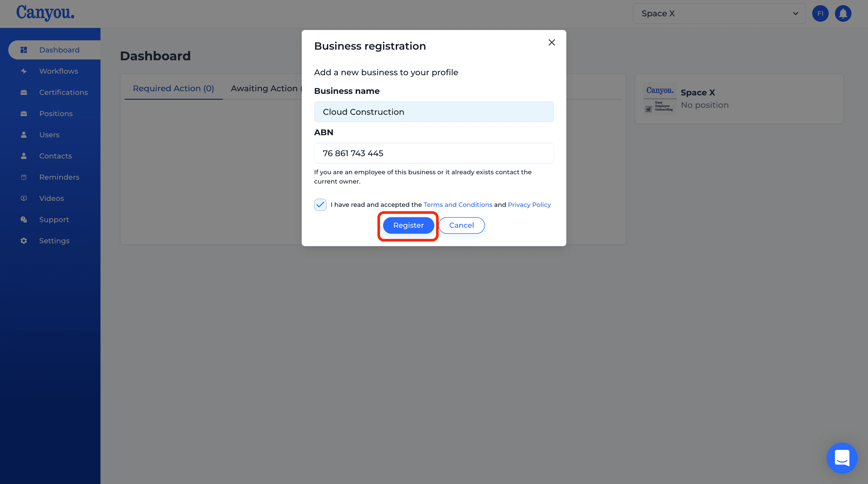Click the Reminders calendar icon

coord(24,177)
